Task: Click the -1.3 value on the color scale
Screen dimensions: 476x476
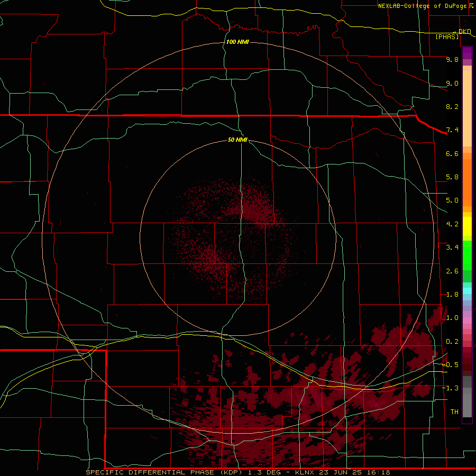Action: (450, 388)
